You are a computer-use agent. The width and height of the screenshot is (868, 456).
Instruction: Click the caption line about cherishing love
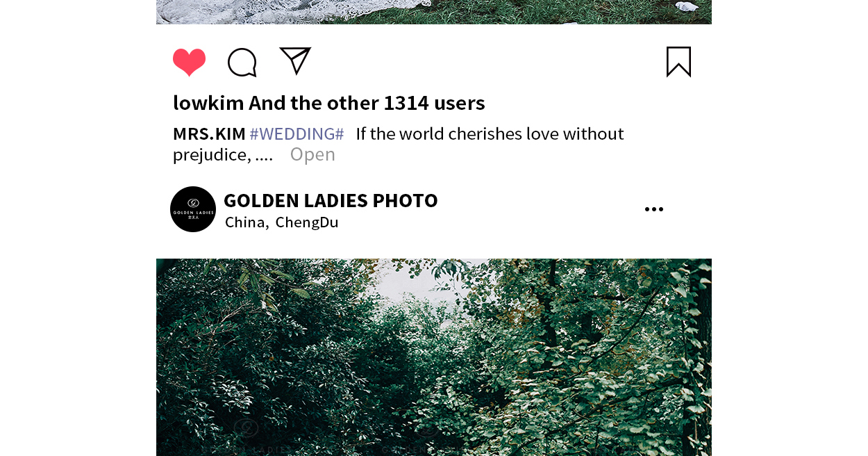click(x=490, y=133)
